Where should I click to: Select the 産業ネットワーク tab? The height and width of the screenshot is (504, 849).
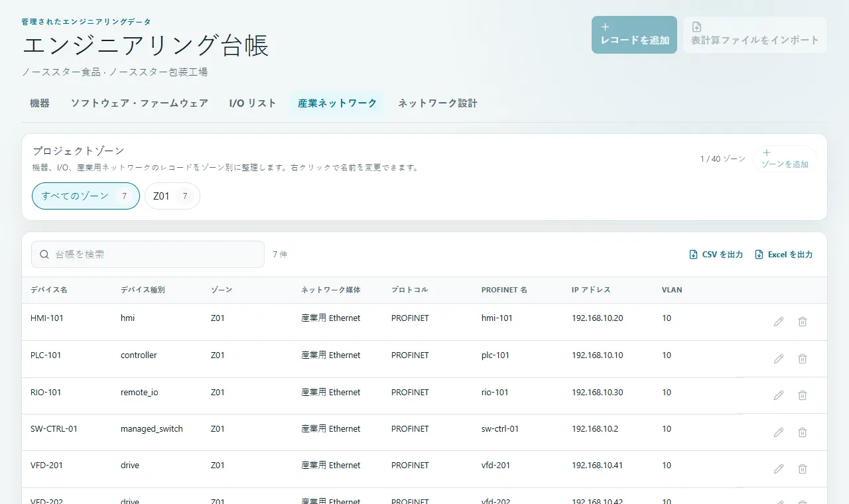(337, 103)
